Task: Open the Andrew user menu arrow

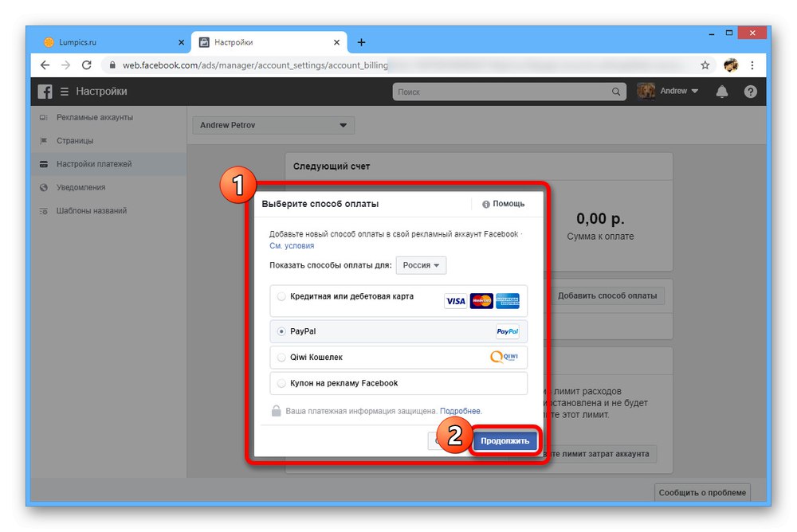Action: pyautogui.click(x=695, y=91)
